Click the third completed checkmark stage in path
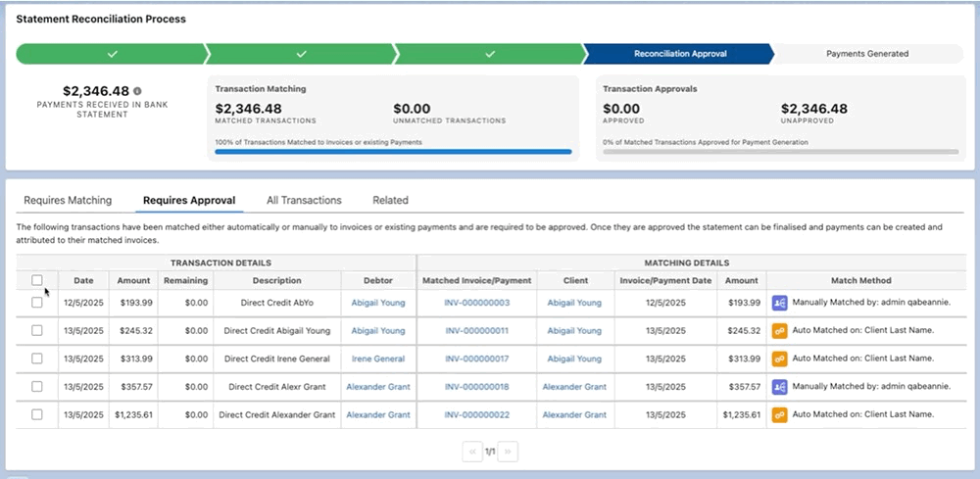This screenshot has height=479, width=980. [x=490, y=54]
